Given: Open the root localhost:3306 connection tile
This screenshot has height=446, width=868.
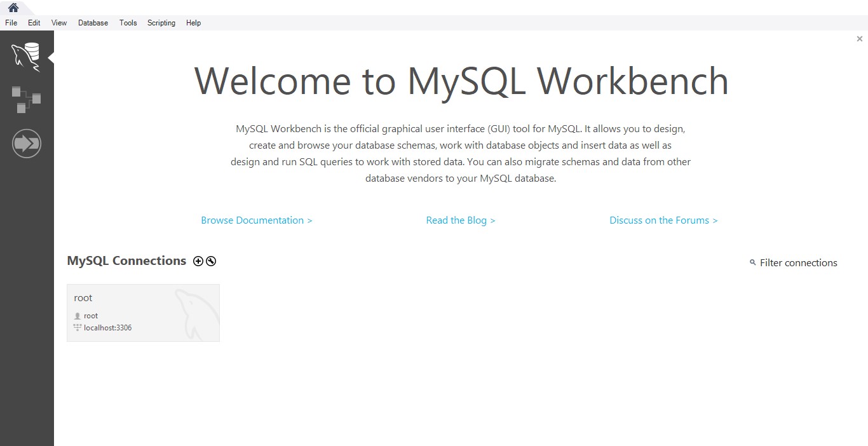Looking at the screenshot, I should (x=143, y=313).
